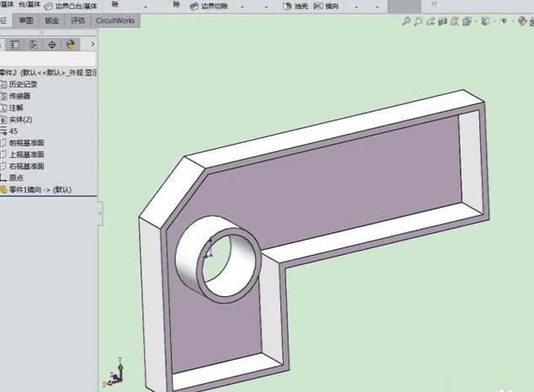Select the 抽壳 shell tool
Viewport: 534px width, 392px height.
click(x=296, y=6)
